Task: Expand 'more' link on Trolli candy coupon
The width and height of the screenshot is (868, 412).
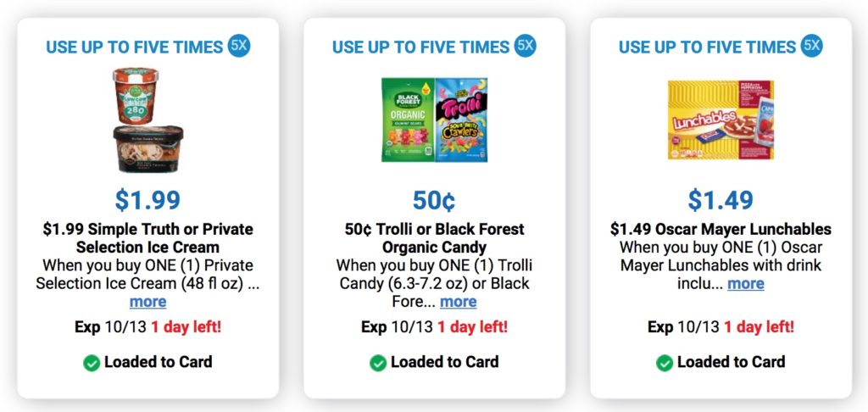Action: tap(459, 302)
